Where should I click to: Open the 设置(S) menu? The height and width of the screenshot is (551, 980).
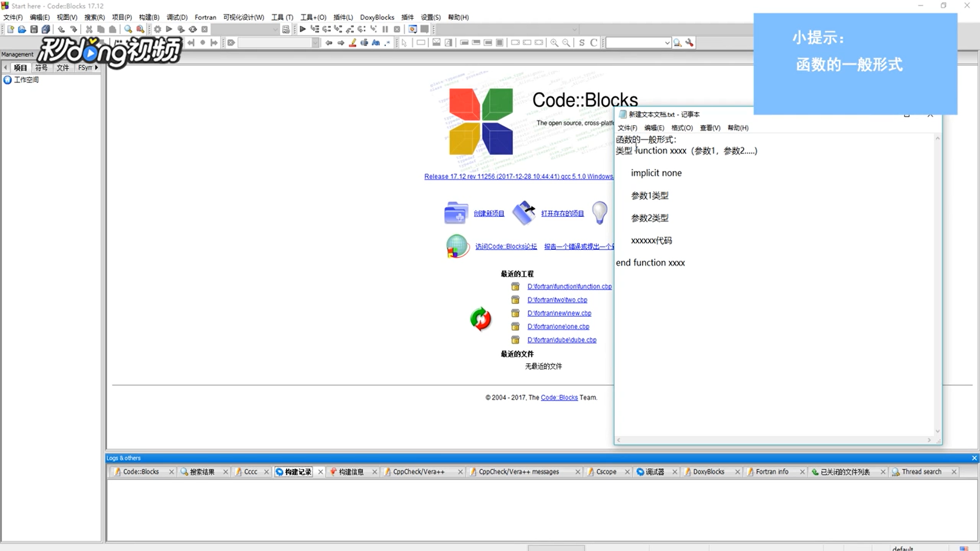click(x=430, y=17)
